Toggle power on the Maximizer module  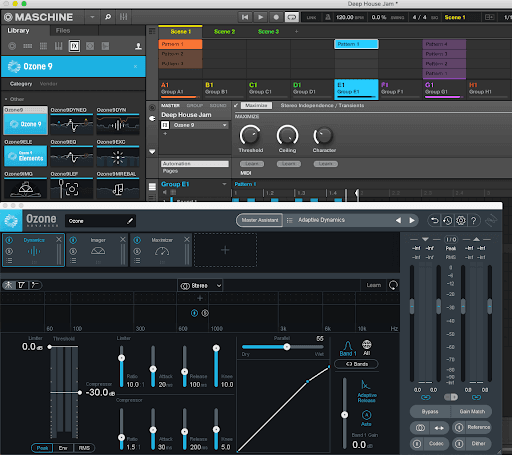(x=137, y=240)
